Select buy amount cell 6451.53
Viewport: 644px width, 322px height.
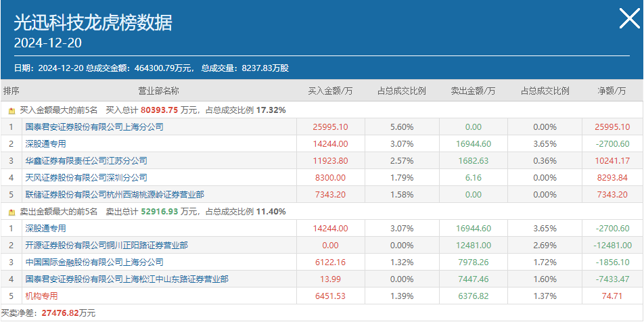tap(330, 296)
